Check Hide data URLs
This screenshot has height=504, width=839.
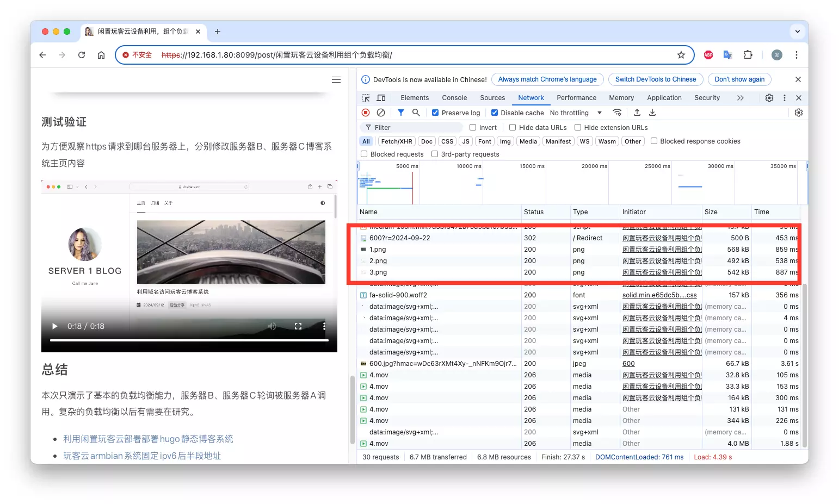[x=513, y=127]
